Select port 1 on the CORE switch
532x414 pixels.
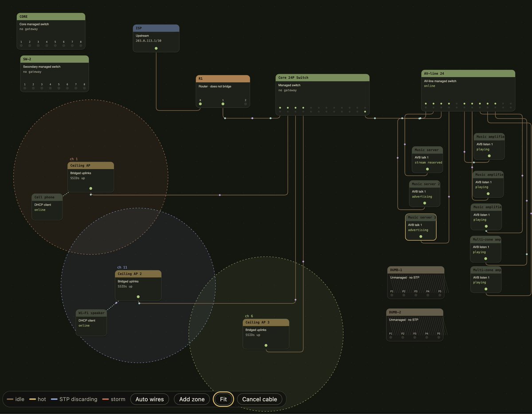pos(21,45)
